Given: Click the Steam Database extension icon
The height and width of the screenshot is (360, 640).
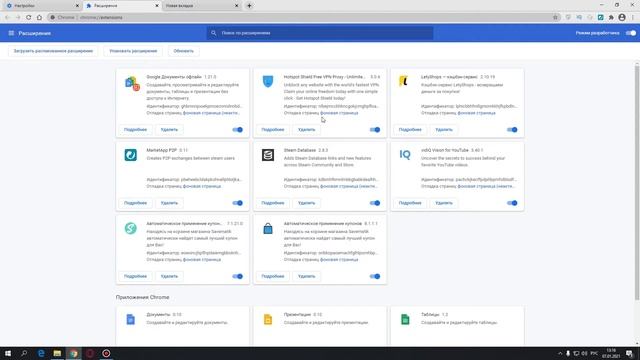Looking at the screenshot, I should [268, 155].
